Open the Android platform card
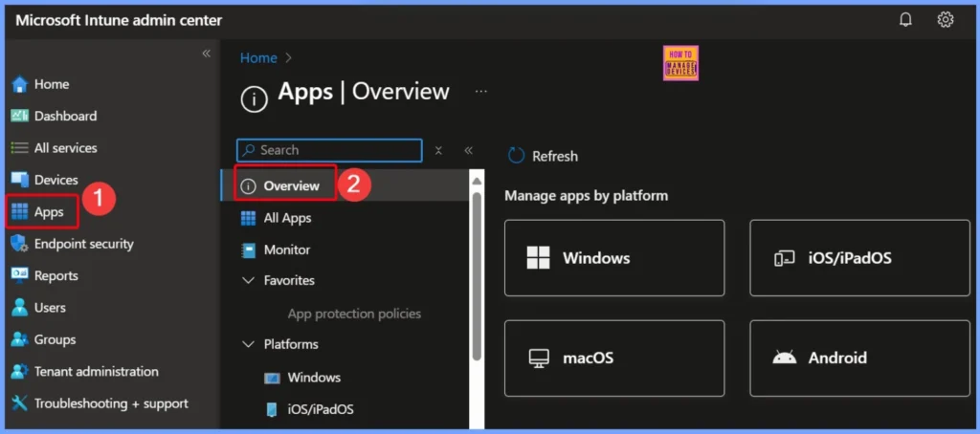The height and width of the screenshot is (434, 980). pyautogui.click(x=860, y=358)
